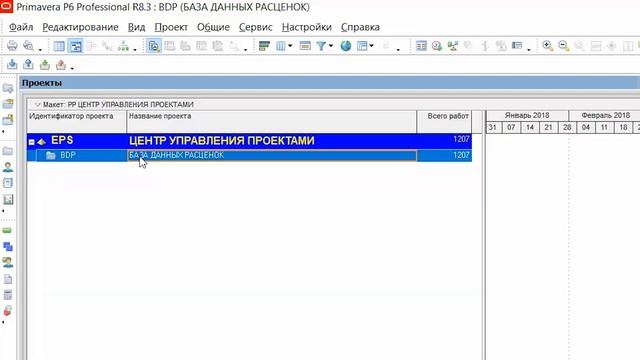The height and width of the screenshot is (360, 640).
Task: Click the Filter funnel icon
Action: tap(321, 46)
